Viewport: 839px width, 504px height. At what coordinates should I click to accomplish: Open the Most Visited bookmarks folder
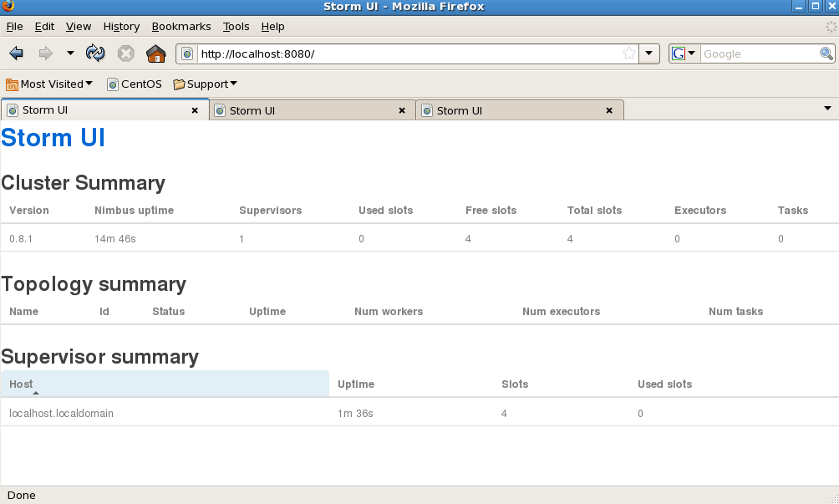[49, 84]
